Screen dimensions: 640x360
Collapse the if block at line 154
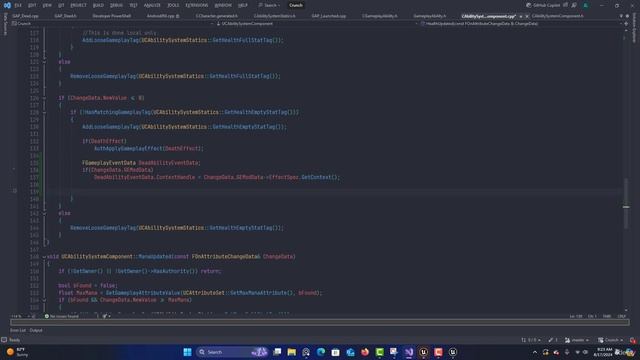[44, 300]
